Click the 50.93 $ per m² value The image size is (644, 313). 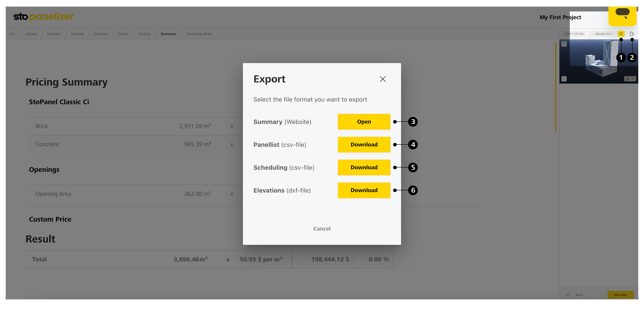(261, 260)
